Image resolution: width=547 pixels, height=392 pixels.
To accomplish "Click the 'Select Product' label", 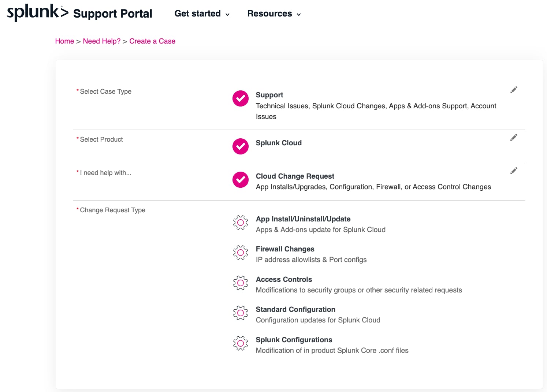I will click(101, 139).
